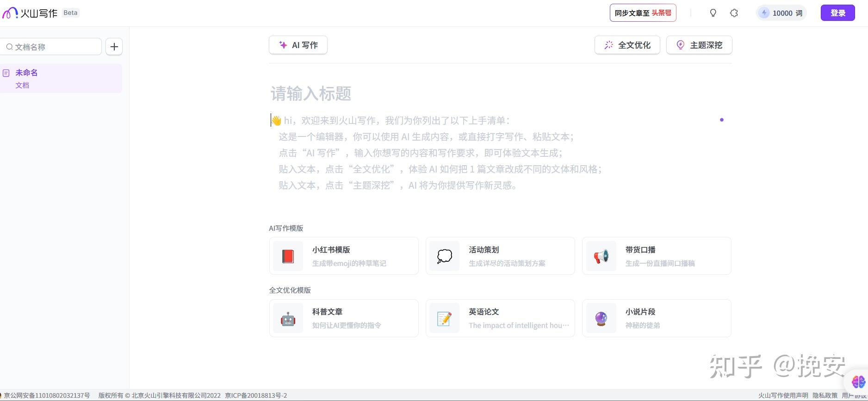Viewport: 868px width, 401px height.
Task: Open the puzzle piece extension icon
Action: (734, 13)
